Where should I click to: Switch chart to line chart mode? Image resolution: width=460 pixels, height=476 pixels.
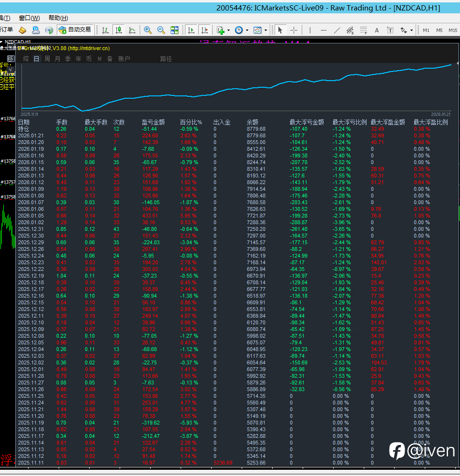point(132,30)
